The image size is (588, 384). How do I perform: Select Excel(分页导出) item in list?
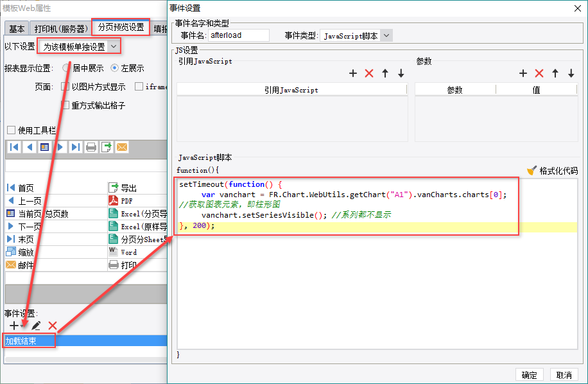[x=137, y=214]
